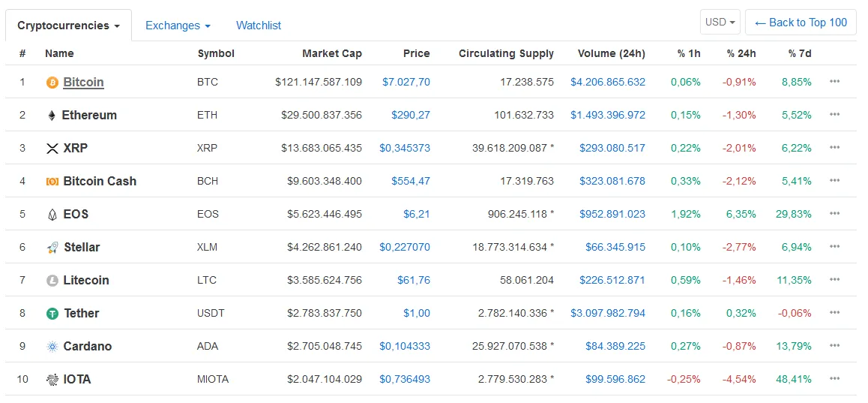Image resolution: width=868 pixels, height=403 pixels.
Task: Click EOS 24h change 6,35%
Action: point(741,214)
